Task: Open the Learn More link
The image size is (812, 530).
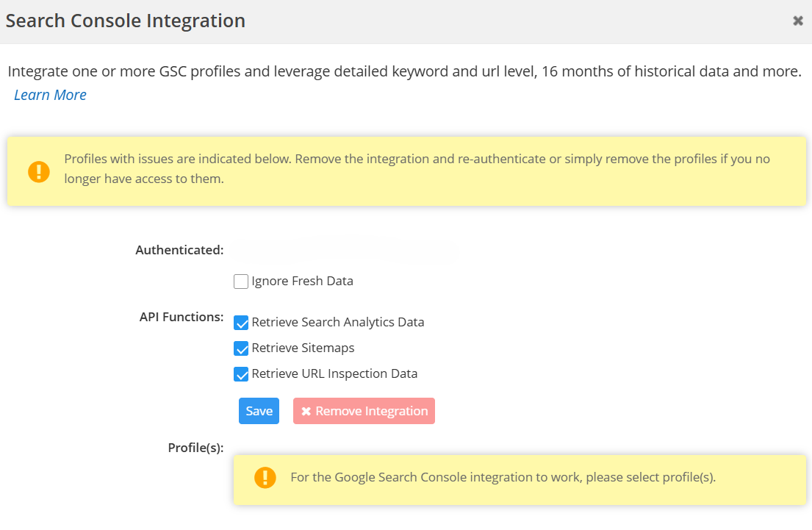Action: tap(50, 95)
